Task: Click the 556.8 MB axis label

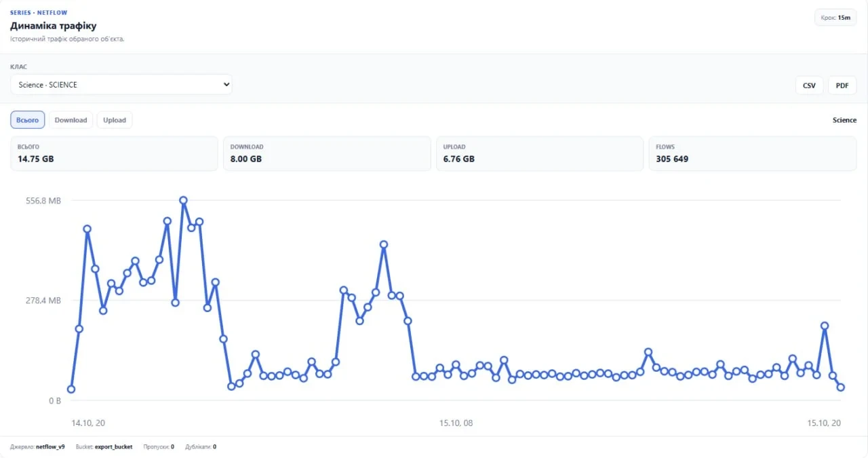Action: tap(43, 201)
